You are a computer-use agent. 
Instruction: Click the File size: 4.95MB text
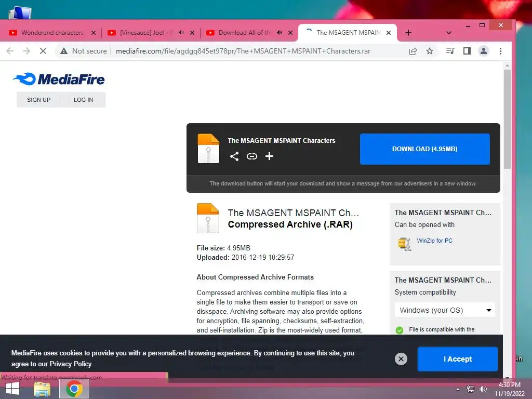point(223,248)
